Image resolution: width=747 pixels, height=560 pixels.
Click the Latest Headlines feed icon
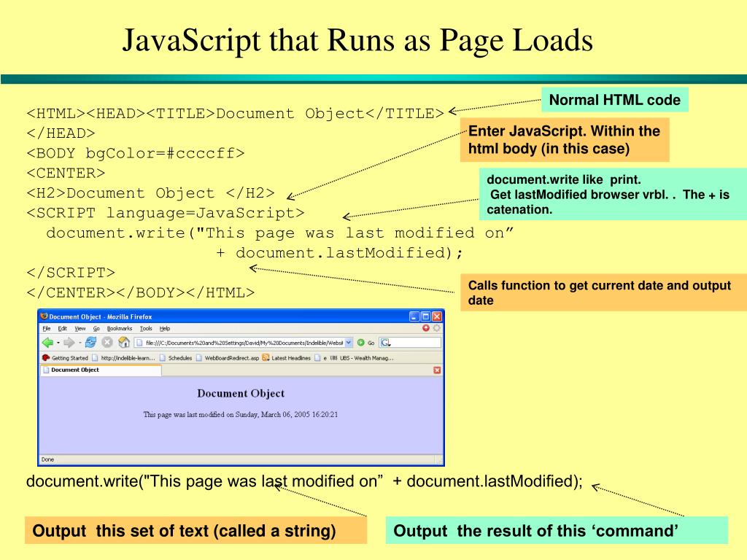pos(266,357)
